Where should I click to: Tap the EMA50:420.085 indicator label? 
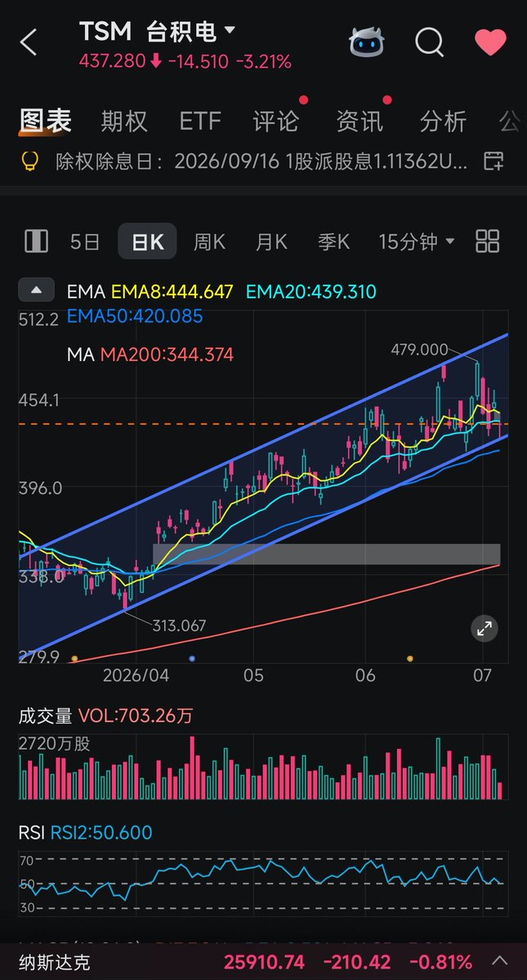click(135, 315)
